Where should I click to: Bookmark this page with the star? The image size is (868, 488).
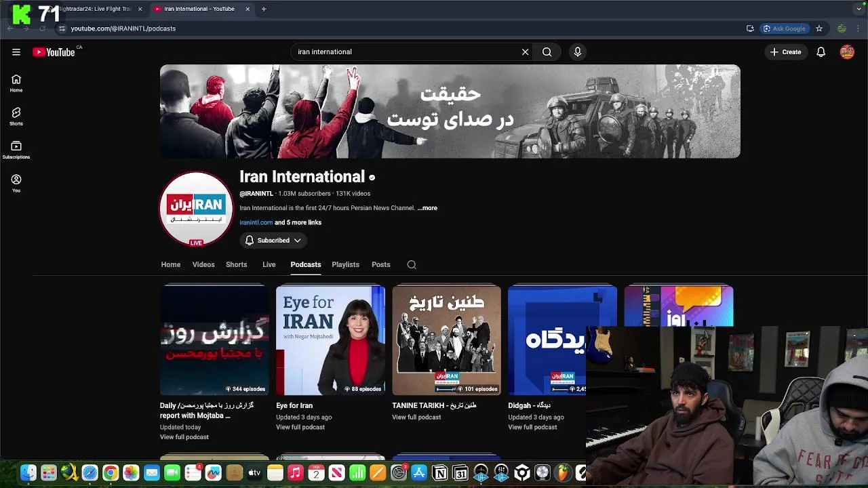click(x=819, y=28)
